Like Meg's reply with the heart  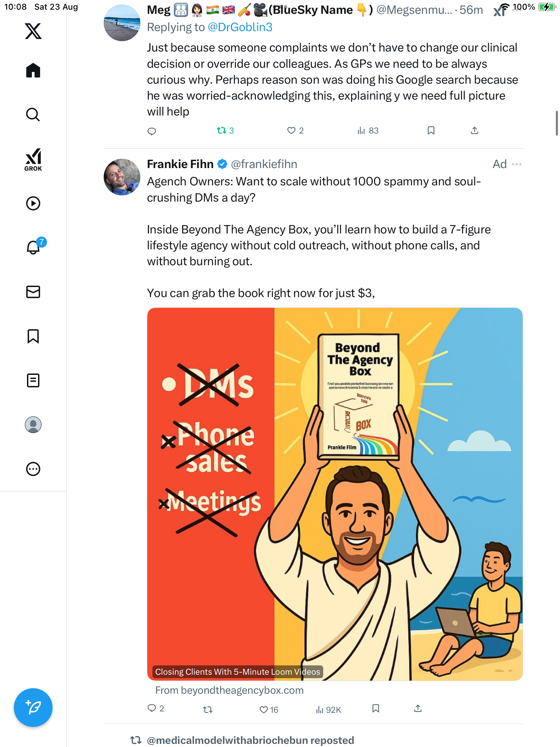point(291,130)
